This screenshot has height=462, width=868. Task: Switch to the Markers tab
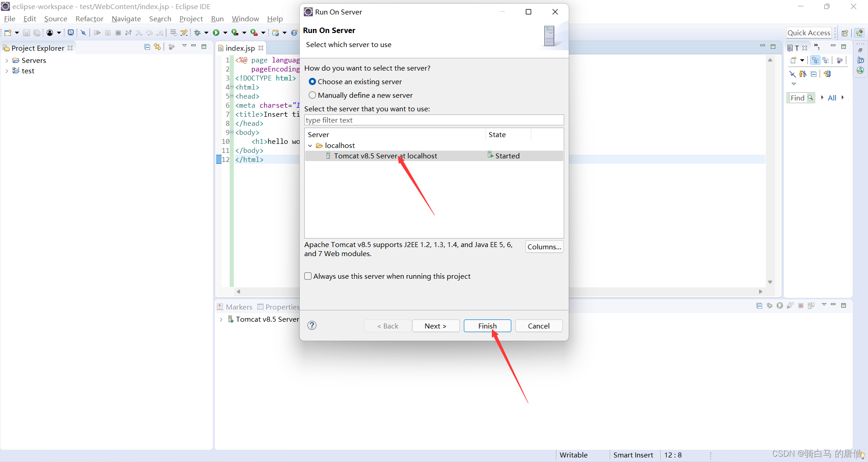(x=235, y=307)
